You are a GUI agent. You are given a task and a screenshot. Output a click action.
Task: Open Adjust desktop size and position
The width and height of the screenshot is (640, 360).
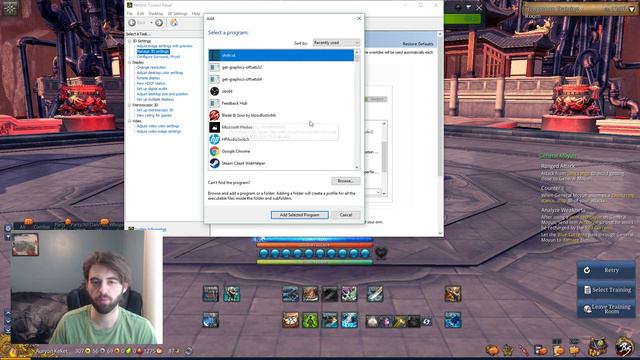[x=162, y=94]
